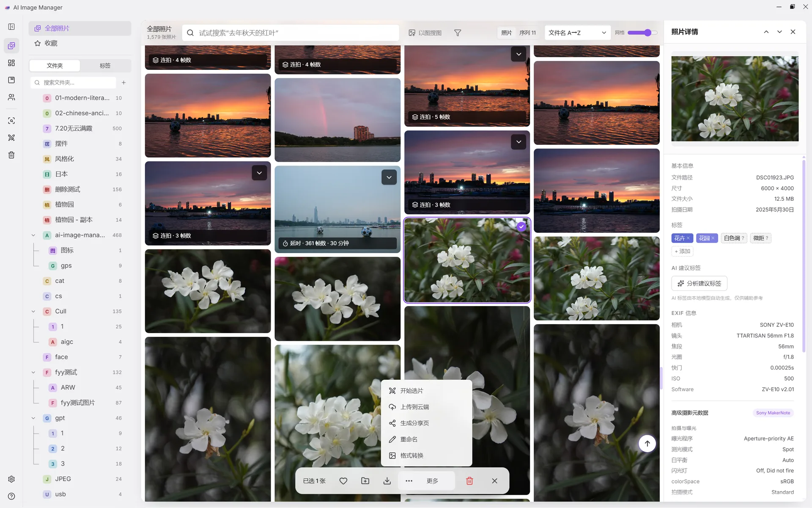Open the filter funnel icon
Image resolution: width=812 pixels, height=508 pixels.
coord(458,33)
